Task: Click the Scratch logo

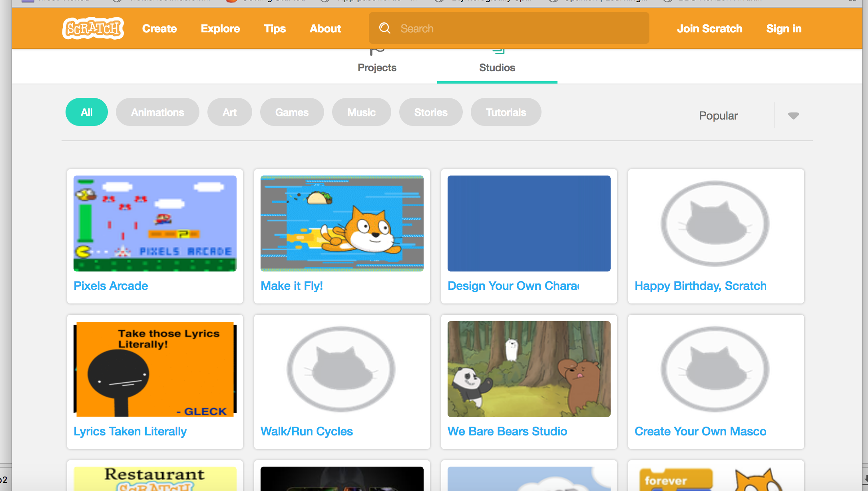Action: (x=93, y=28)
